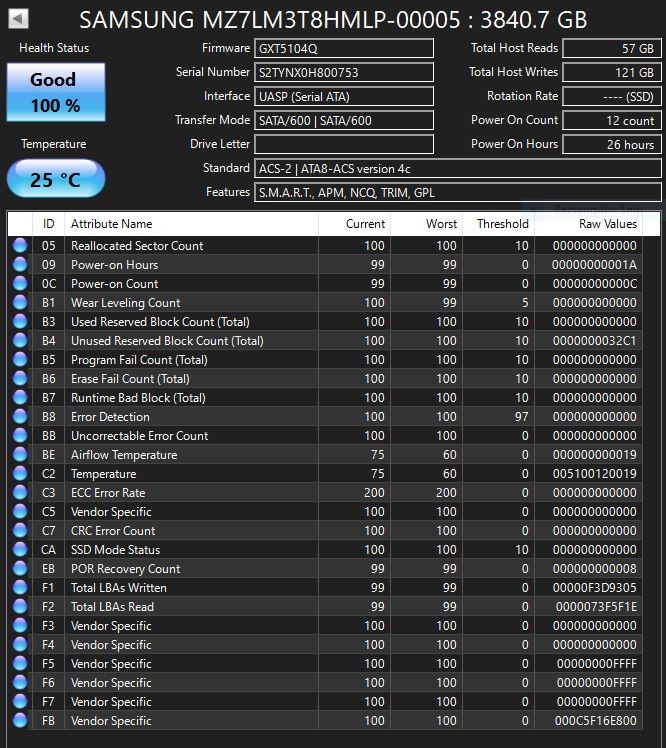Click status orb for Unused Reserved Block Count
Screen dimensions: 666x748
(x=20, y=340)
